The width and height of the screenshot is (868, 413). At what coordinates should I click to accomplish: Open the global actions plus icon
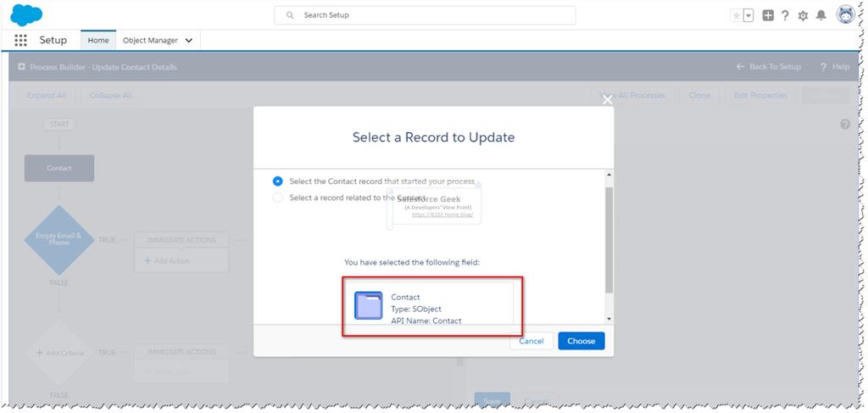coord(768,15)
